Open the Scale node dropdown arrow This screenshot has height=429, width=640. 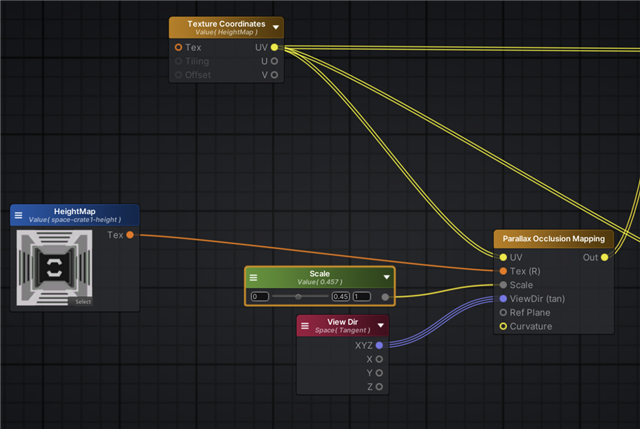tap(386, 277)
